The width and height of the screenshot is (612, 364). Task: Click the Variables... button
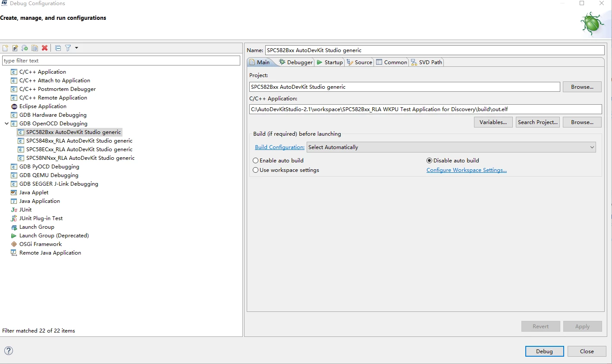(x=493, y=122)
